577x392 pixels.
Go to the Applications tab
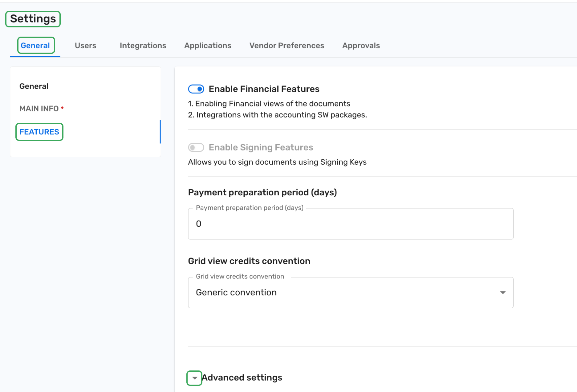(208, 46)
